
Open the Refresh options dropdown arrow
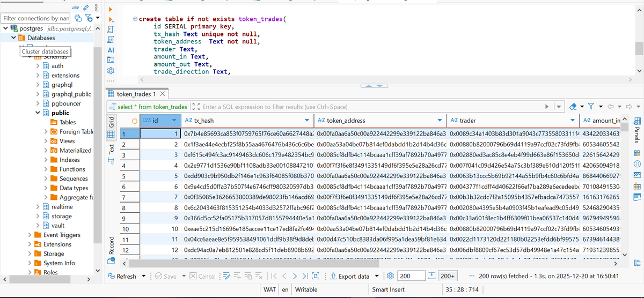click(144, 276)
